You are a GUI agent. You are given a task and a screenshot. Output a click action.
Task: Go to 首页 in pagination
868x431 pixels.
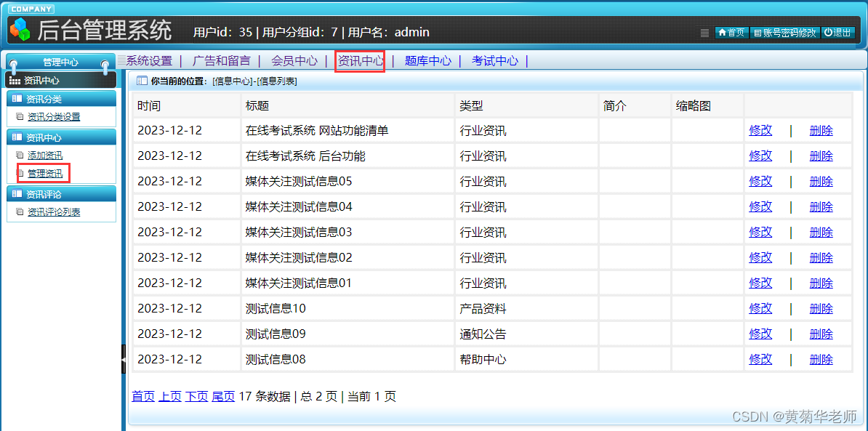(143, 396)
